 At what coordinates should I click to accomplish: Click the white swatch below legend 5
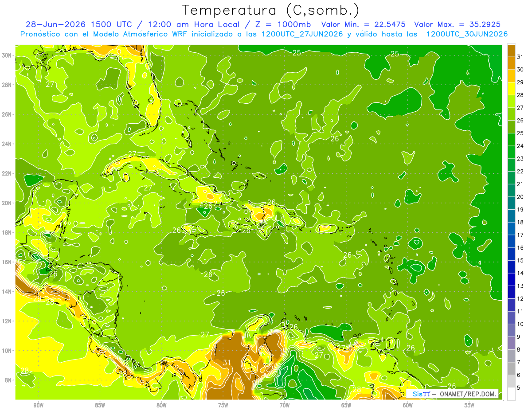coord(511,394)
